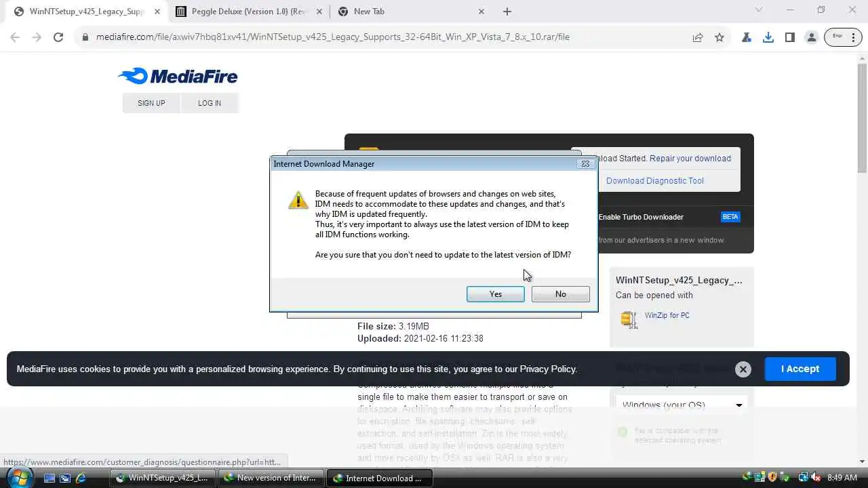Screen dimensions: 868x488
Task: Click the LOG IN button
Action: pyautogui.click(x=210, y=103)
